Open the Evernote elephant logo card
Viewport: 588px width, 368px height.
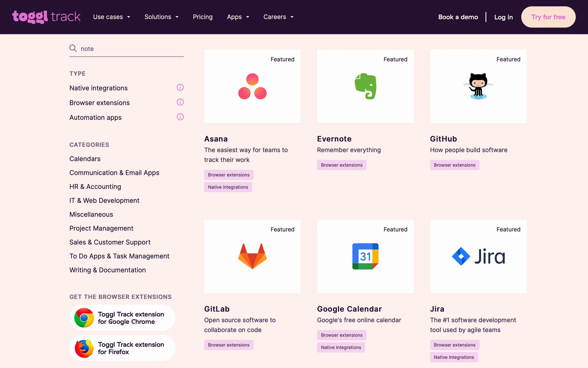pos(365,86)
